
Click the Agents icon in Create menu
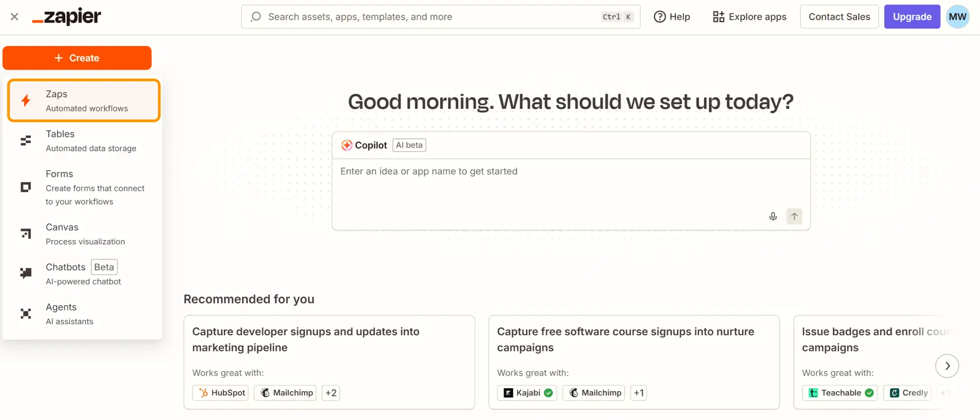coord(26,313)
